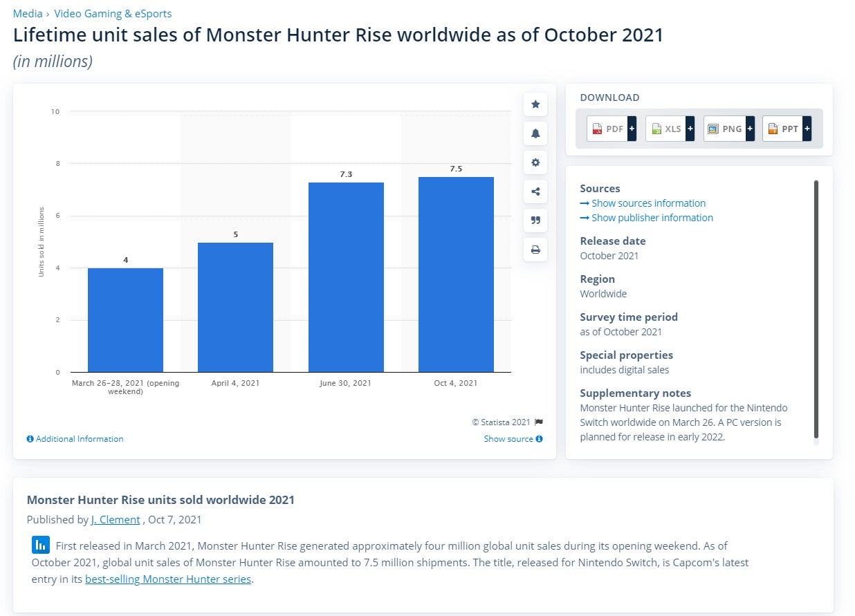This screenshot has width=855, height=616.
Task: Open the Media breadcrumb link
Action: pyautogui.click(x=28, y=14)
